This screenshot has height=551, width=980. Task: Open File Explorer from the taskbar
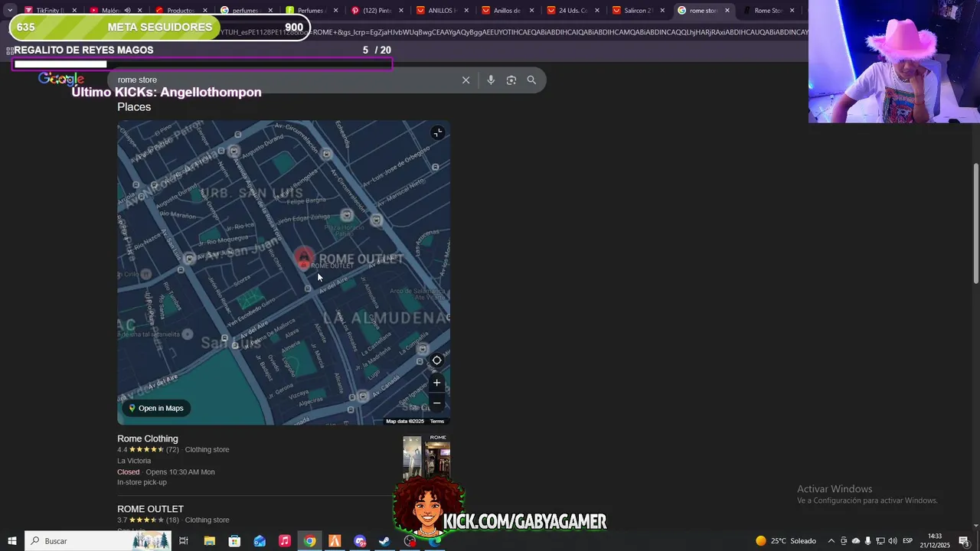pyautogui.click(x=209, y=541)
